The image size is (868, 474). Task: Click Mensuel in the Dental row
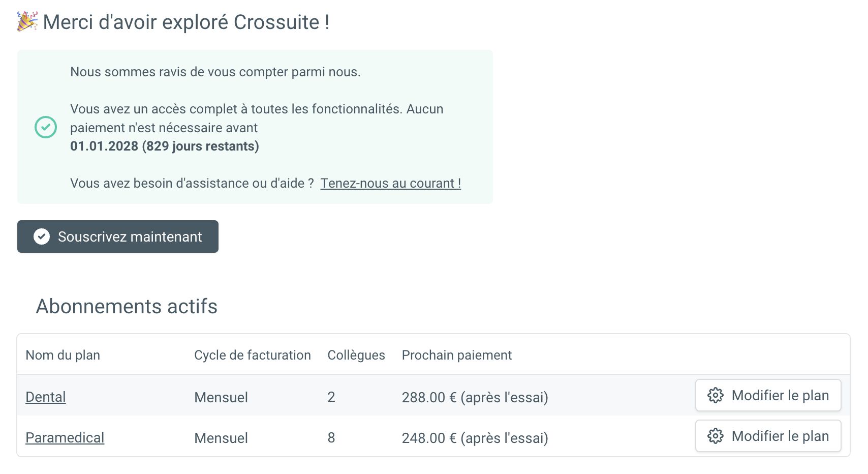click(221, 397)
